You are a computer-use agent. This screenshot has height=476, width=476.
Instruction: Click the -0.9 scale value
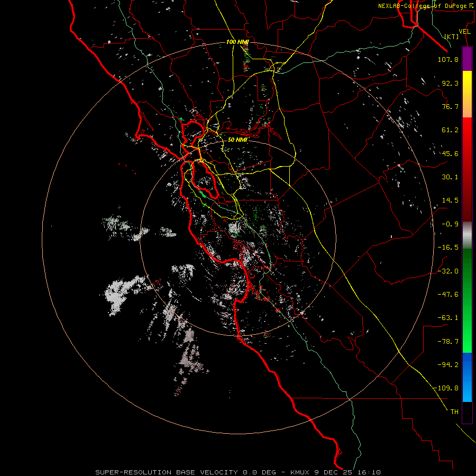(450, 224)
